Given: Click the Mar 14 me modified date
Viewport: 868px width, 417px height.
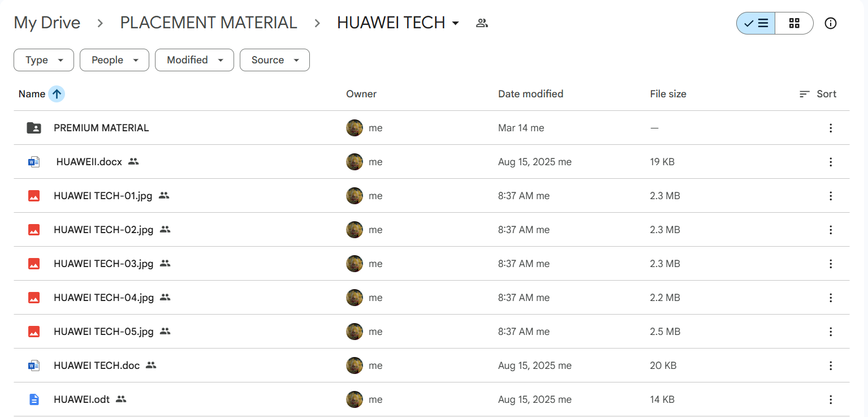Looking at the screenshot, I should point(521,128).
